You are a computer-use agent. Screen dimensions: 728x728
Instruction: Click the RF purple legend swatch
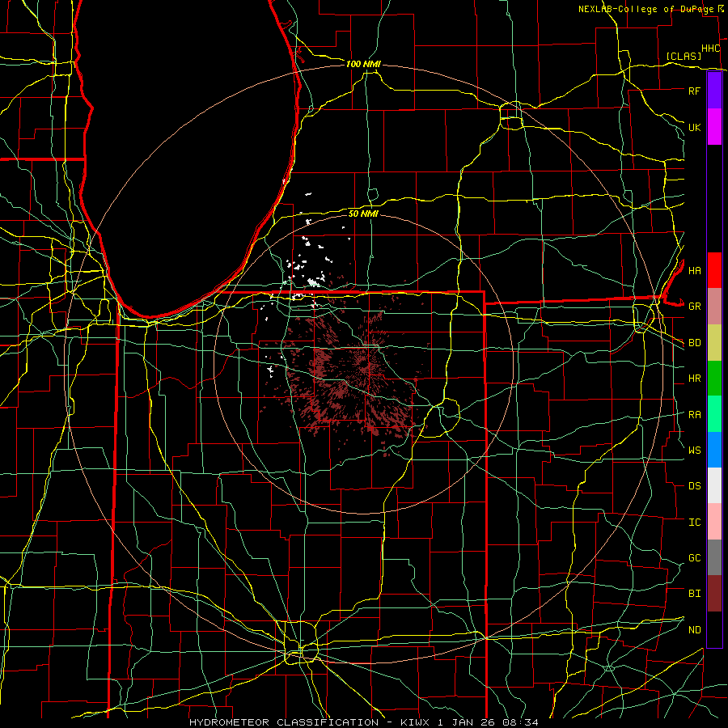coord(714,91)
